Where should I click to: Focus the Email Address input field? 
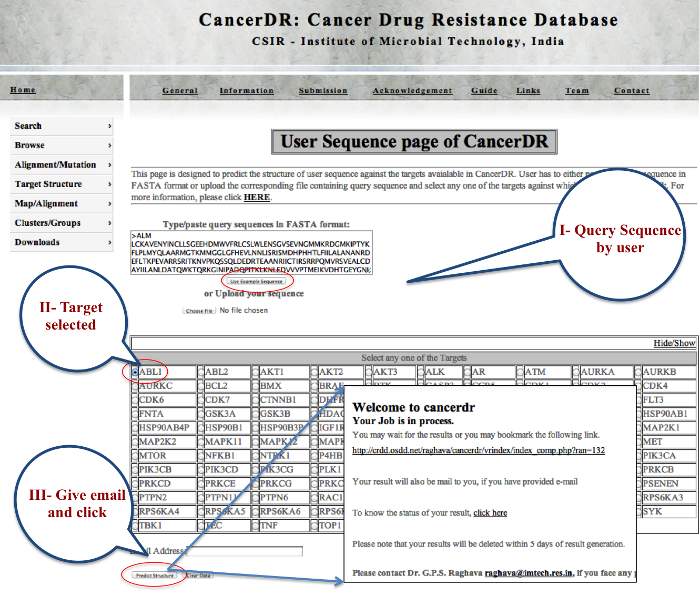point(245,551)
